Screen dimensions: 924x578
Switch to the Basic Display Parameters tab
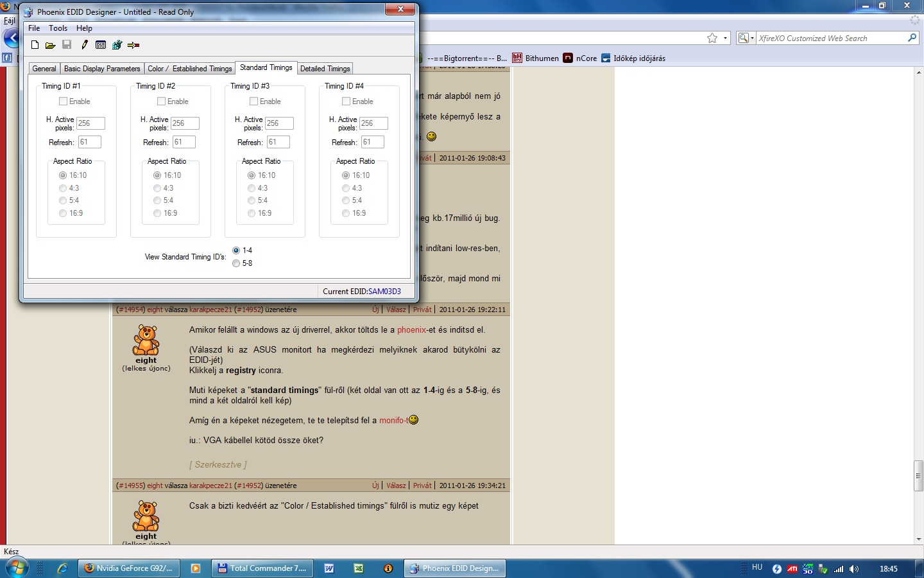coord(102,69)
